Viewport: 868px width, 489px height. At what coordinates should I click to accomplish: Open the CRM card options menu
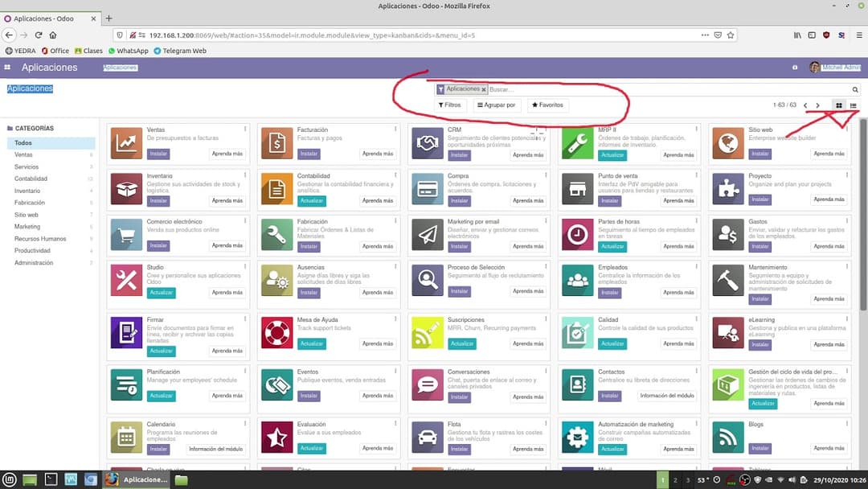click(x=547, y=129)
